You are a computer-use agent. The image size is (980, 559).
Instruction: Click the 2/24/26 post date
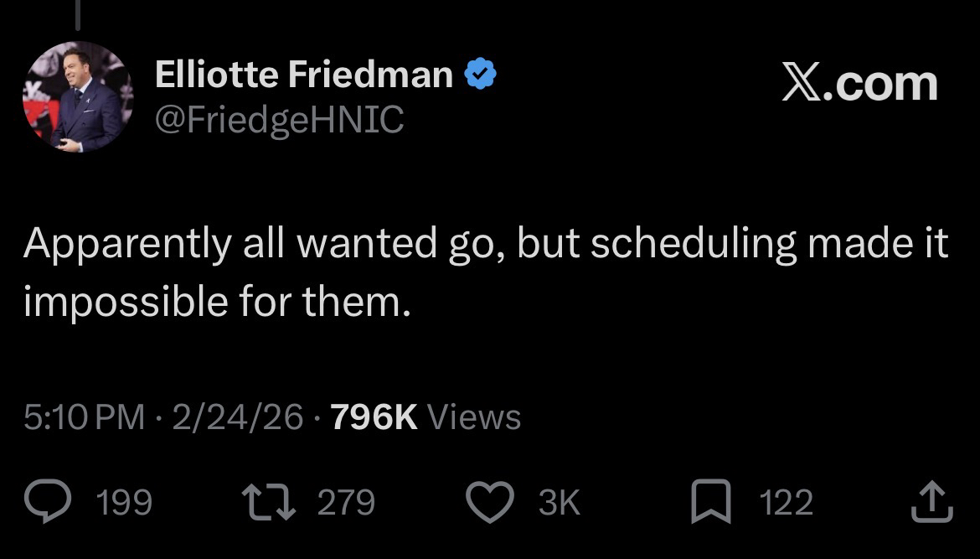tap(237, 417)
